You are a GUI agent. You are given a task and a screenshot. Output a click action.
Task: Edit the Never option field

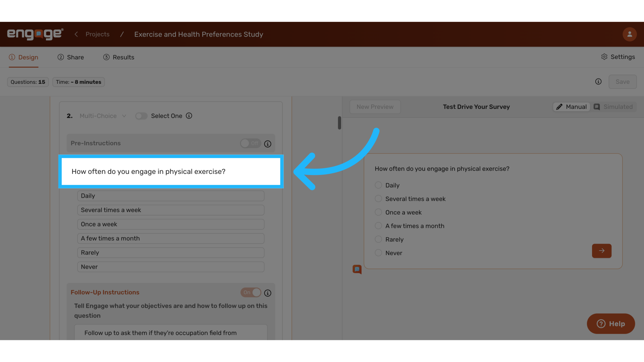coord(171,267)
